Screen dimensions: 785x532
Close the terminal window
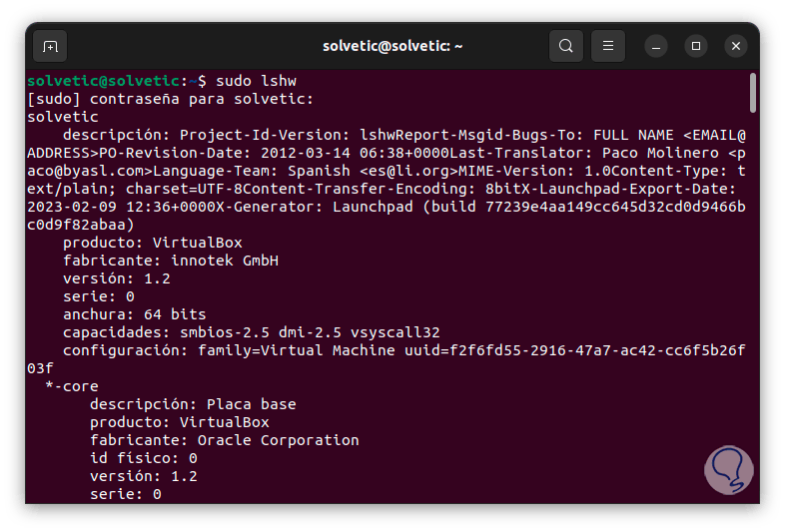736,46
